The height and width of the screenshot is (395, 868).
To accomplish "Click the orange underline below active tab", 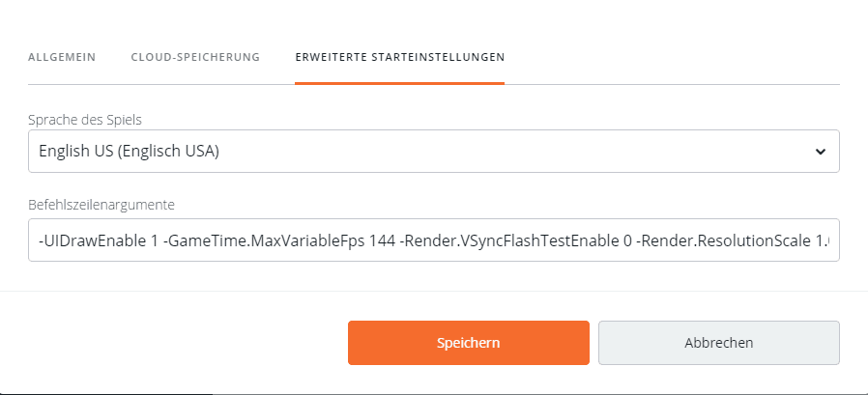I will coord(399,83).
